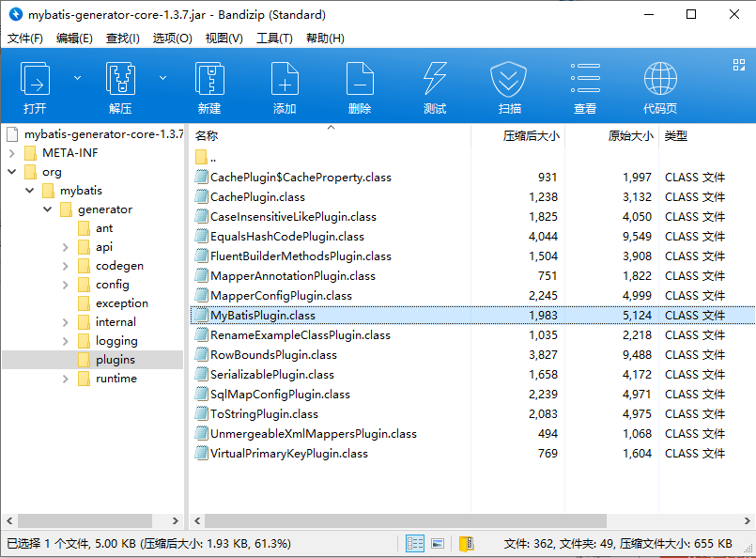The height and width of the screenshot is (558, 756).
Task: Select the plugins folder in tree
Action: click(x=106, y=360)
